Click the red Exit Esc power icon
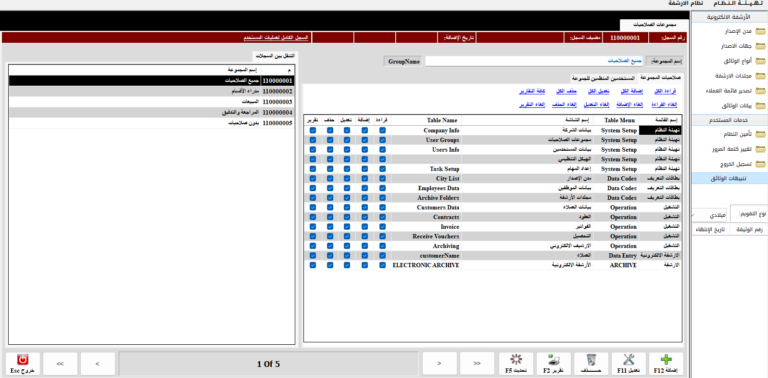Screen dimensions: 768x378 pyautogui.click(x=24, y=360)
